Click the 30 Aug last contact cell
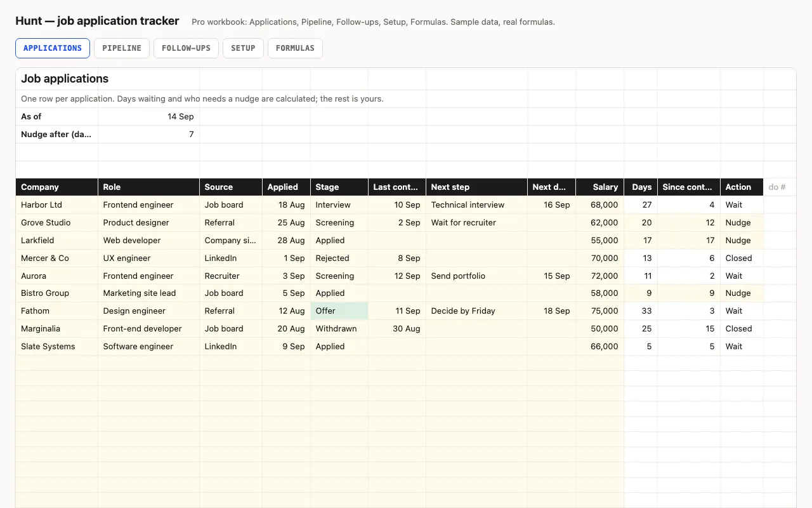 pyautogui.click(x=397, y=329)
